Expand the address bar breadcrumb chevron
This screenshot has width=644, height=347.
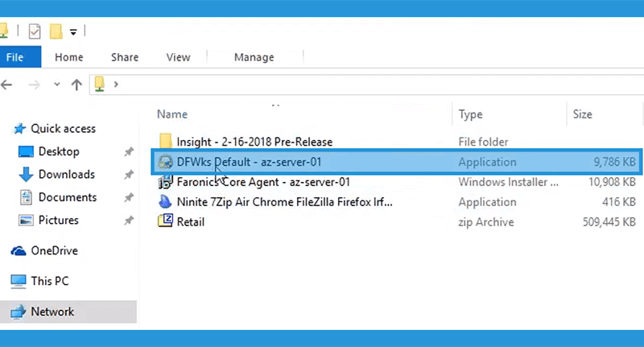pyautogui.click(x=116, y=85)
